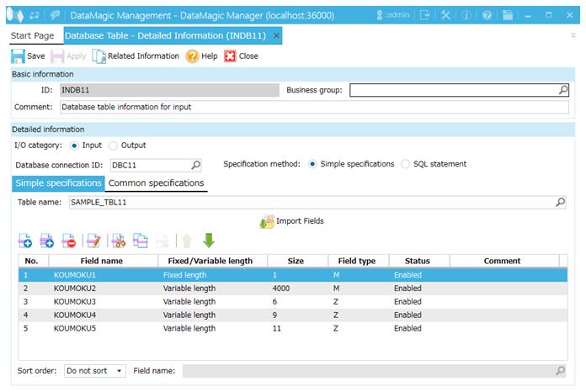This screenshot has width=586, height=392.
Task: Click the Help button in toolbar
Action: 201,56
